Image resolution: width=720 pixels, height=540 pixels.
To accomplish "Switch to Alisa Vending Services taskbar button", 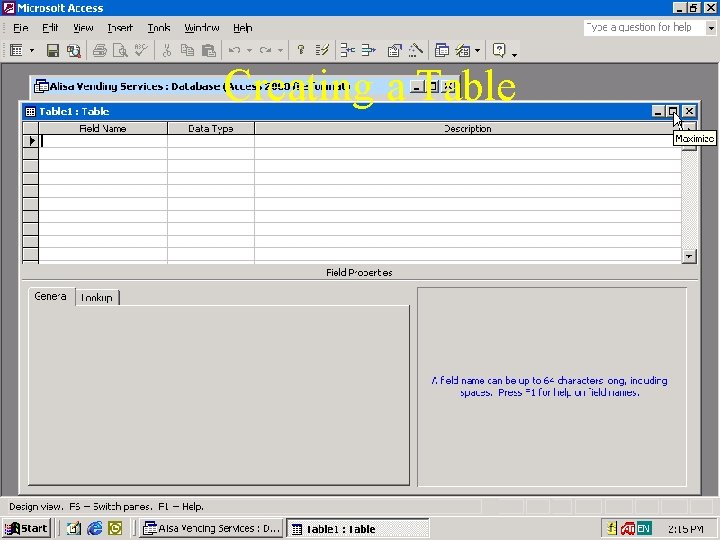I will tap(212, 529).
